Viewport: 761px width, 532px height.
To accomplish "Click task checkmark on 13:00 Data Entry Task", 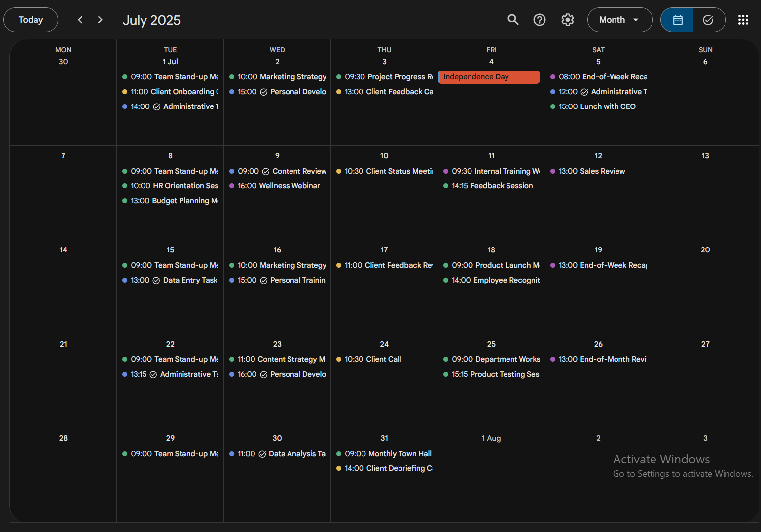I will point(156,281).
